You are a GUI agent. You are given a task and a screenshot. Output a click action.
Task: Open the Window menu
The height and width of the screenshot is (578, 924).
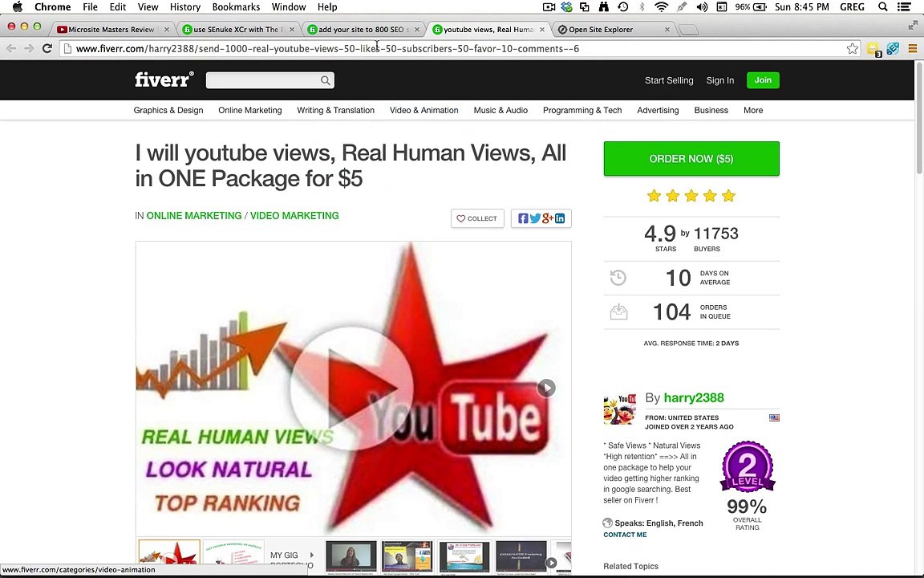click(x=289, y=7)
